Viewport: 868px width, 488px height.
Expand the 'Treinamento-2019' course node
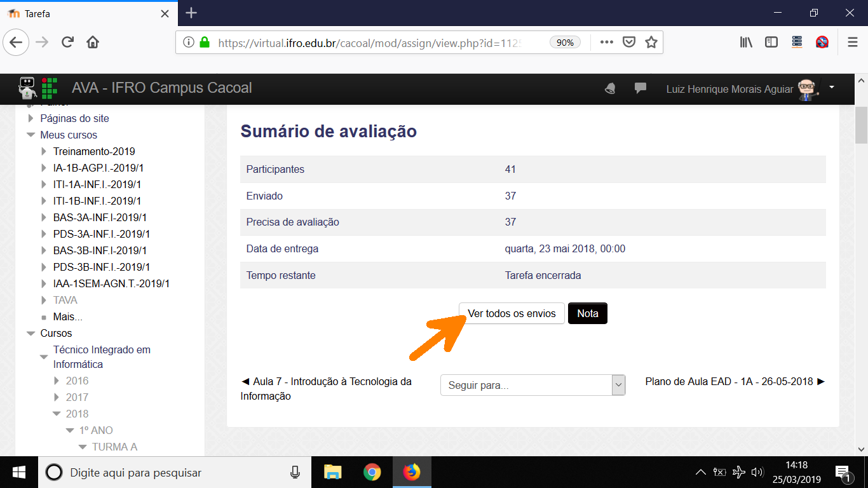point(44,151)
